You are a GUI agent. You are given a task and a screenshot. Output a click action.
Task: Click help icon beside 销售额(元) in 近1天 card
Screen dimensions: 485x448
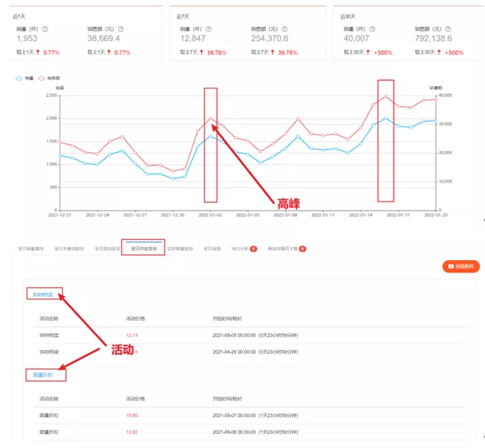(x=121, y=29)
